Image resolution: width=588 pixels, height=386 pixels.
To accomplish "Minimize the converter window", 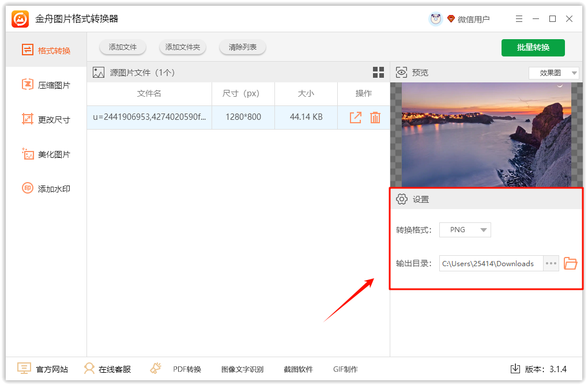I will (x=536, y=19).
